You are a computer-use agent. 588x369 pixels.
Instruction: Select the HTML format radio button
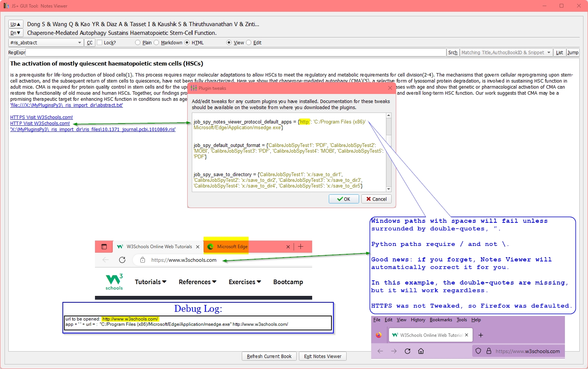coord(187,42)
